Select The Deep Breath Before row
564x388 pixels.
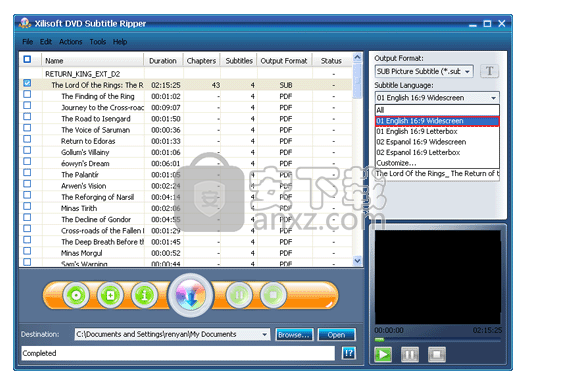point(186,242)
